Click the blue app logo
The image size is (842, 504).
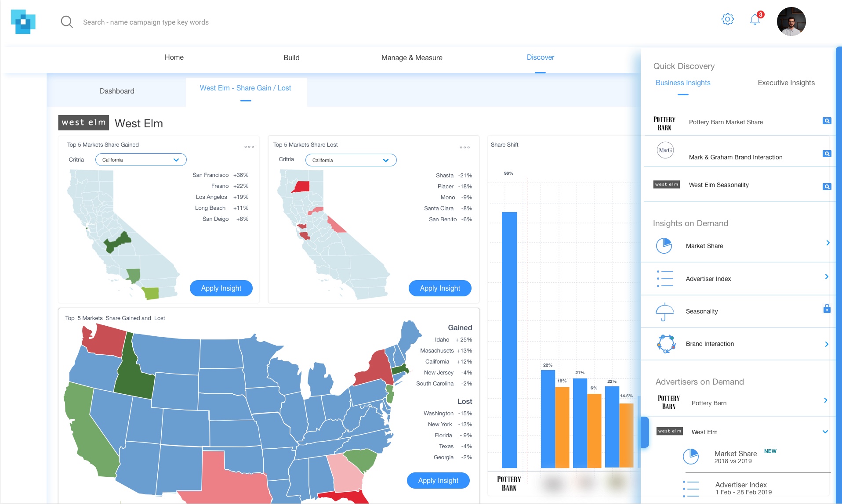(x=23, y=22)
